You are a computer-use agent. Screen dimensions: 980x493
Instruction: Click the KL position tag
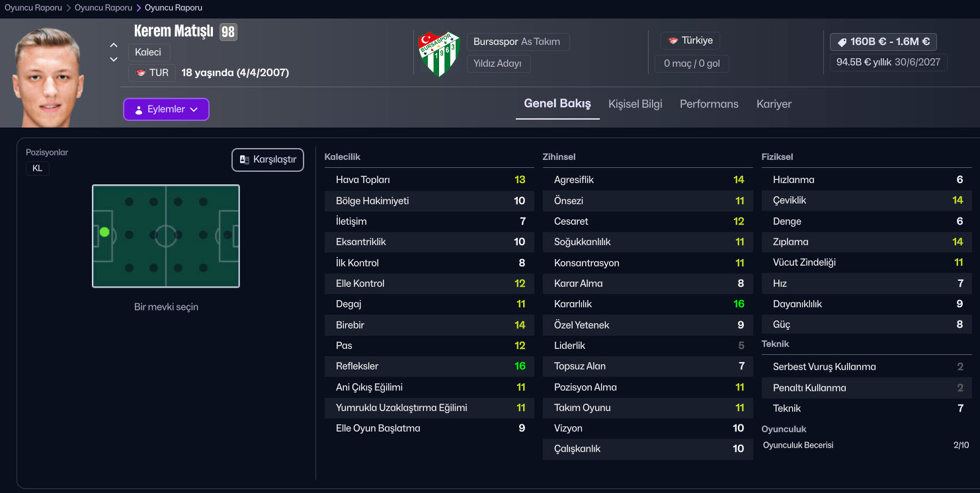tap(38, 169)
